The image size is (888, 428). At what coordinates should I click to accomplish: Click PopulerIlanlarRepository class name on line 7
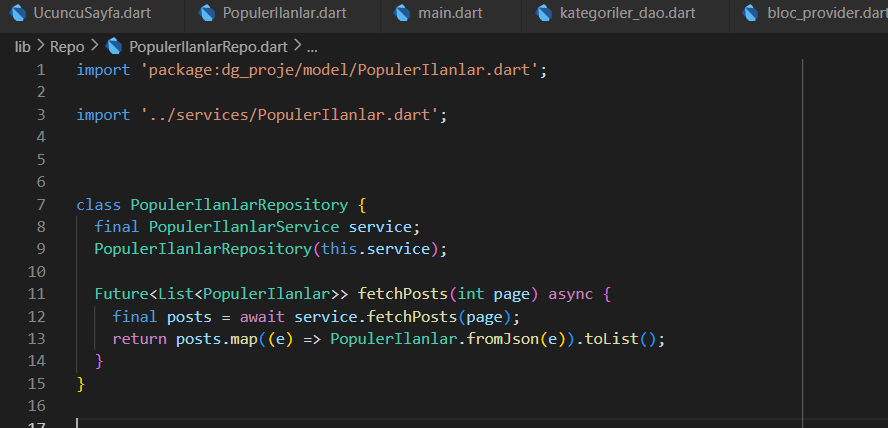pyautogui.click(x=240, y=204)
